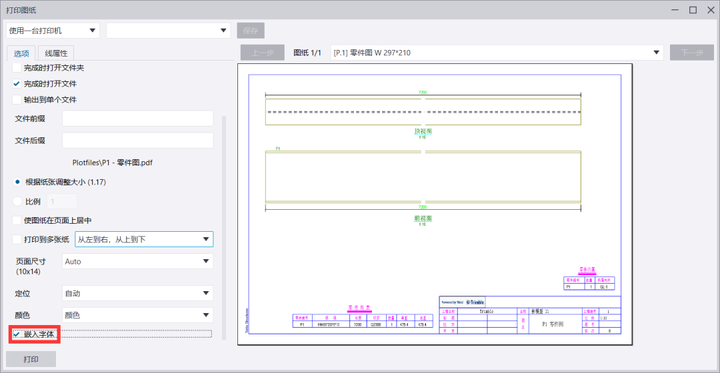Open the 颜色 dropdown
720x373 pixels.
[x=138, y=315]
